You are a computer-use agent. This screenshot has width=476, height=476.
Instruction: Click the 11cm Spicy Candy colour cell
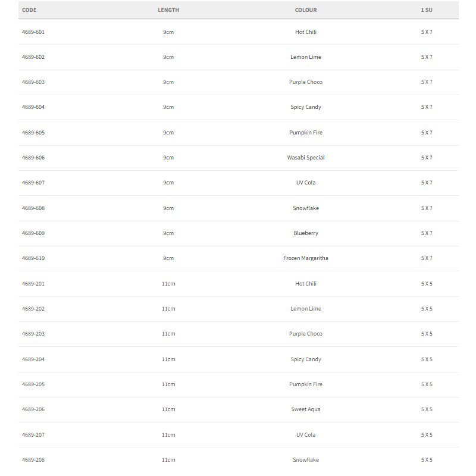click(x=306, y=359)
